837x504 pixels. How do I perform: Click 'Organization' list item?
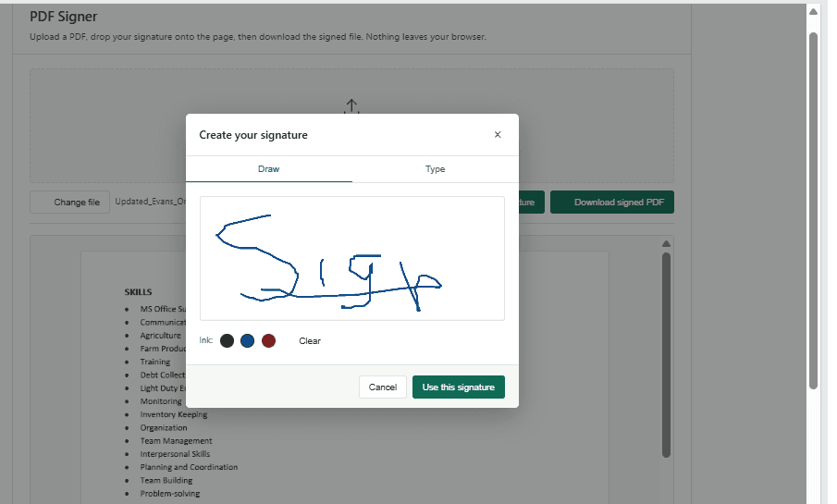(x=164, y=427)
